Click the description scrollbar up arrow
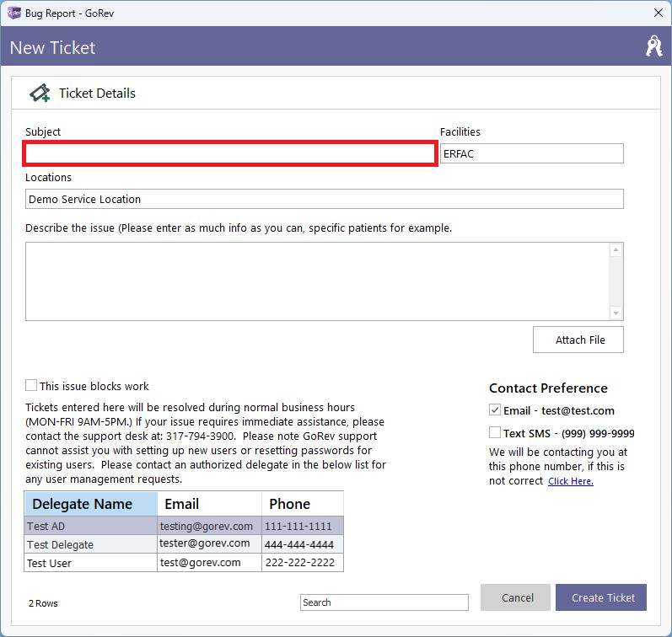The width and height of the screenshot is (672, 637). click(x=616, y=249)
